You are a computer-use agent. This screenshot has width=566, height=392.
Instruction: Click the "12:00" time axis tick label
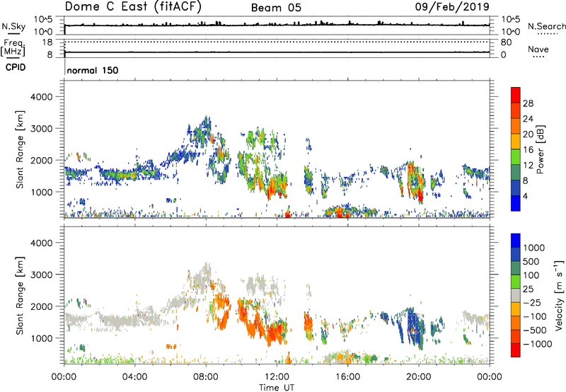pyautogui.click(x=277, y=377)
